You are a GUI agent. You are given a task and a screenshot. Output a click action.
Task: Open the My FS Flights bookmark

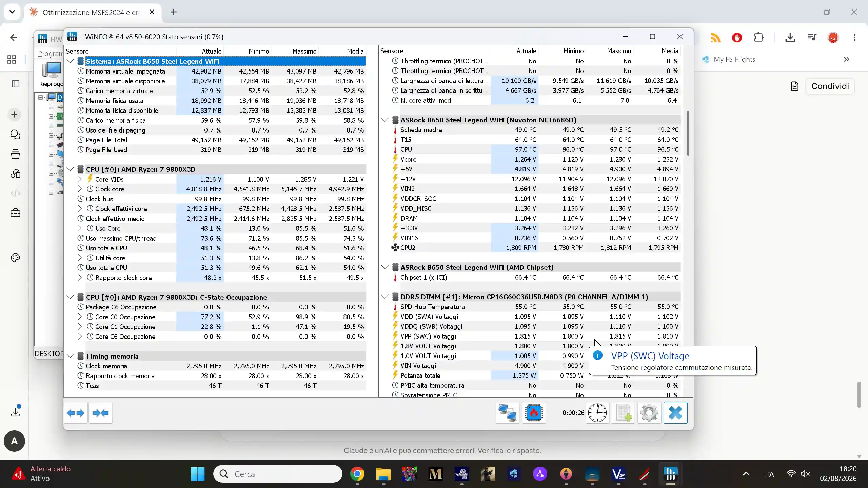(x=729, y=59)
